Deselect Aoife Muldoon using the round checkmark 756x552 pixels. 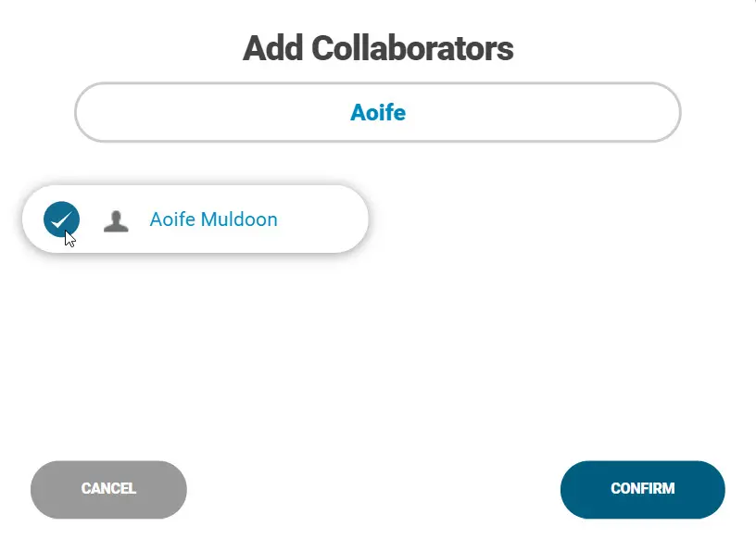(61, 220)
